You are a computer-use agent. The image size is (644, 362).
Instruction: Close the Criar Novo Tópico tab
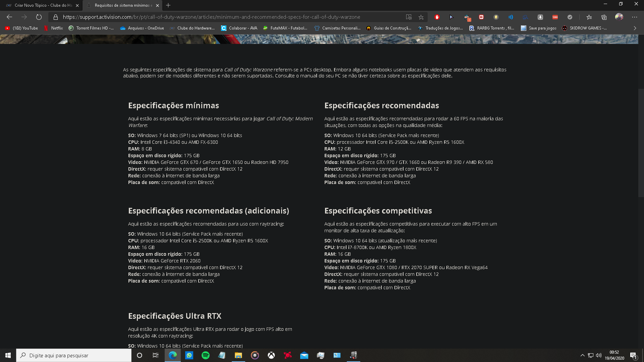[77, 5]
